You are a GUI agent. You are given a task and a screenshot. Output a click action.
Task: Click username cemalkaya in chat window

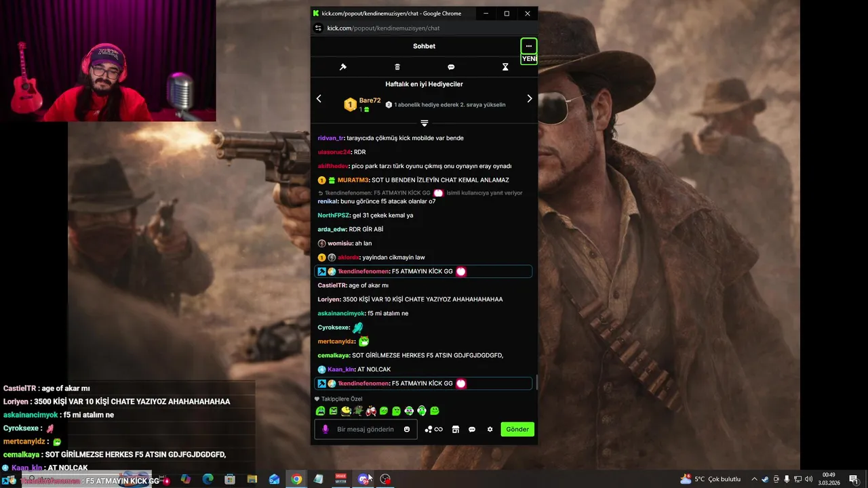(x=333, y=356)
